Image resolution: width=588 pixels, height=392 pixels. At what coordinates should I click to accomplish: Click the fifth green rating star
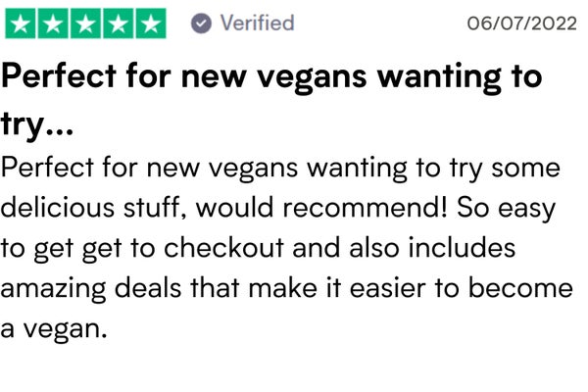click(151, 24)
